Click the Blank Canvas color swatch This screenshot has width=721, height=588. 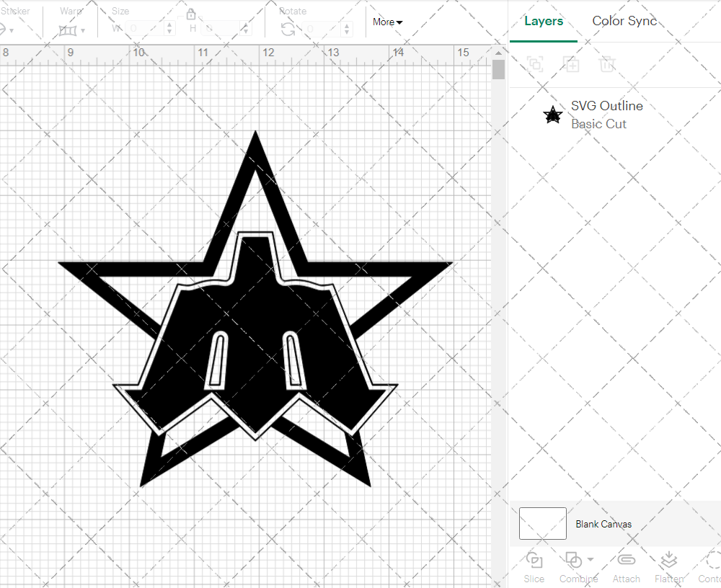click(542, 524)
